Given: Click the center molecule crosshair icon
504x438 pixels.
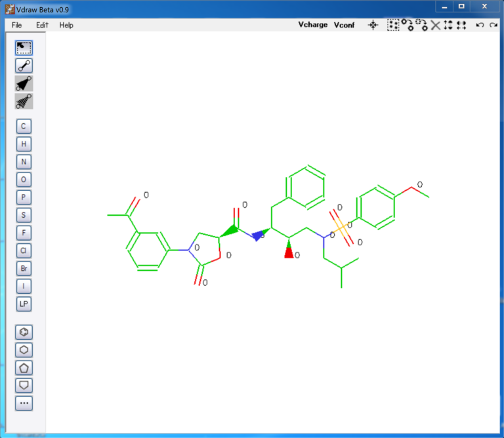Looking at the screenshot, I should pos(373,25).
